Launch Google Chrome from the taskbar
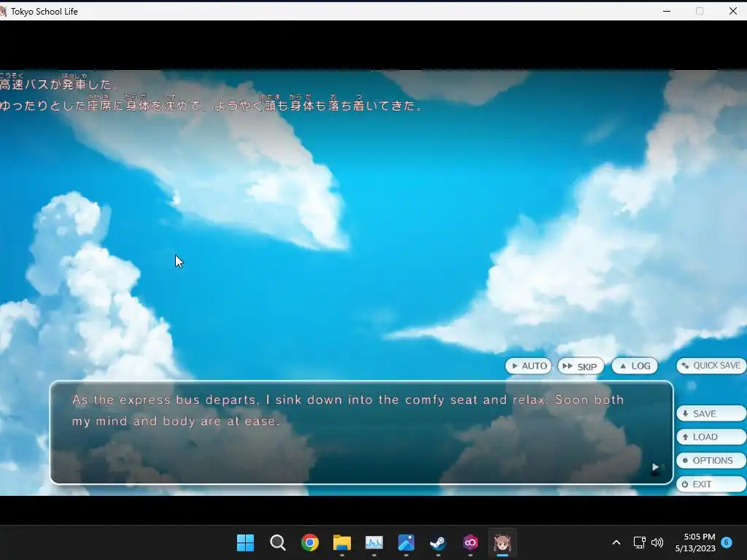This screenshot has height=560, width=747. (x=309, y=542)
